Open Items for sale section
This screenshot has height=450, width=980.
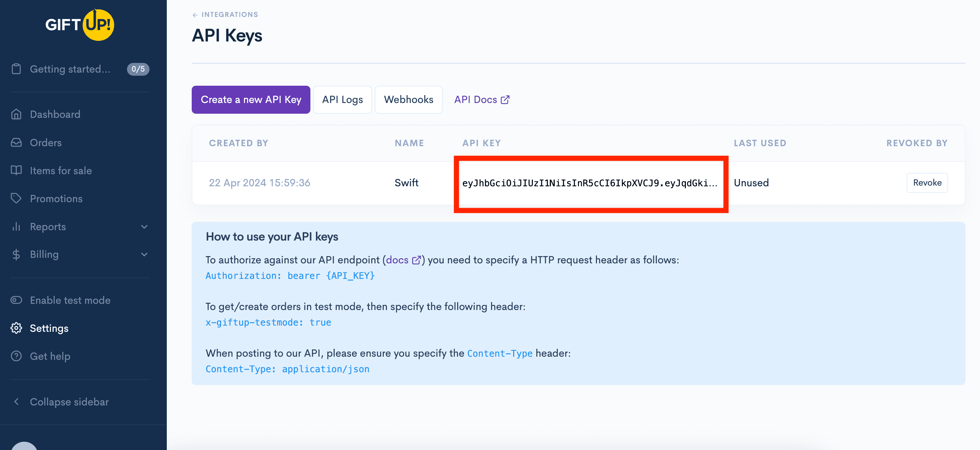[x=61, y=170]
